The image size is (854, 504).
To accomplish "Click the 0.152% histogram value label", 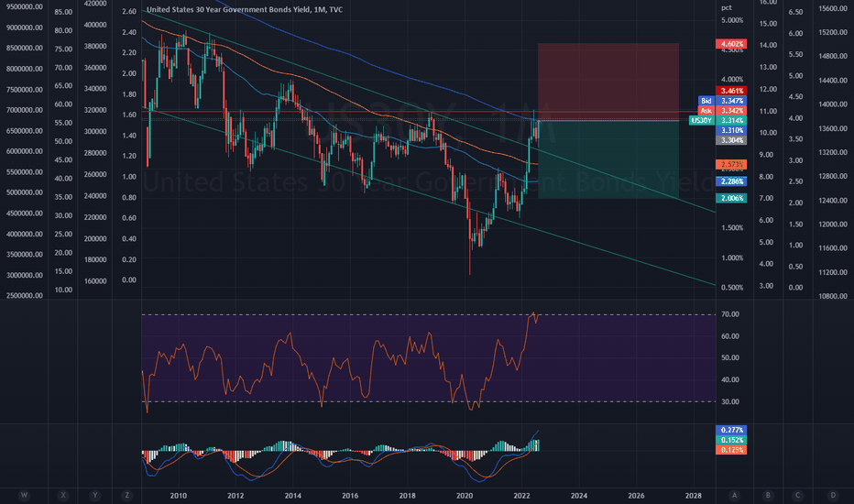I will coord(731,440).
